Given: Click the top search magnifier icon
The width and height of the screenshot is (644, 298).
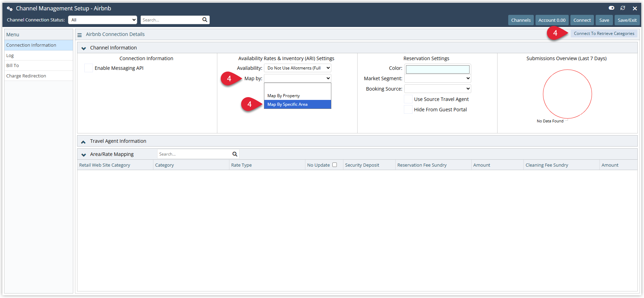Looking at the screenshot, I should [x=205, y=20].
